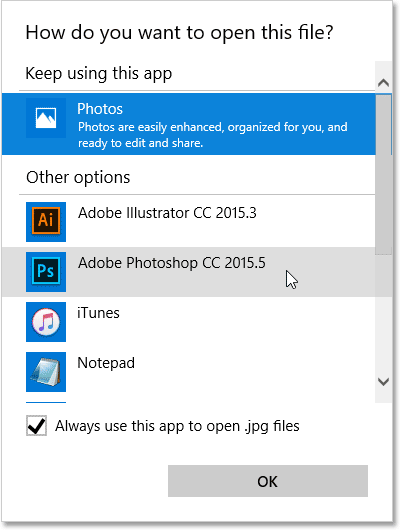Click the Photos description text

(213, 135)
